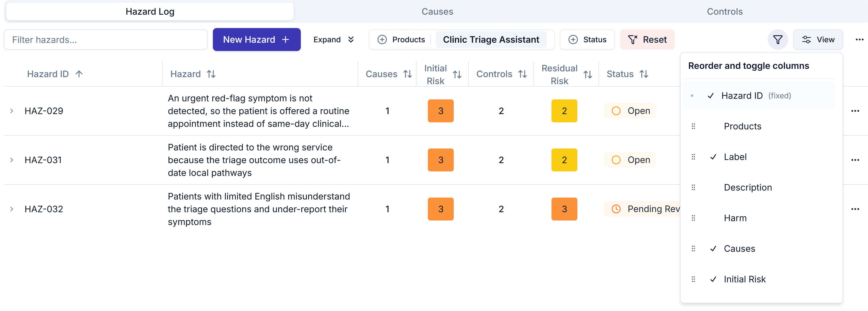868x311 pixels.
Task: Grab the Initial Risk drag handle
Action: tap(693, 279)
